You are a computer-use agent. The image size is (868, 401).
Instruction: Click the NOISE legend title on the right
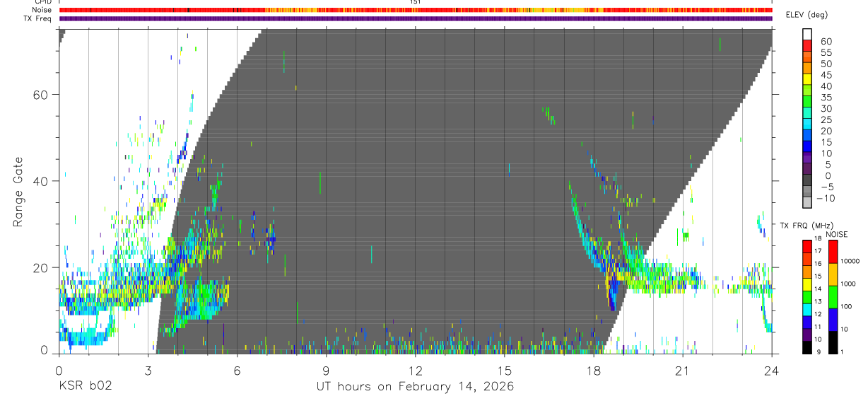836,234
